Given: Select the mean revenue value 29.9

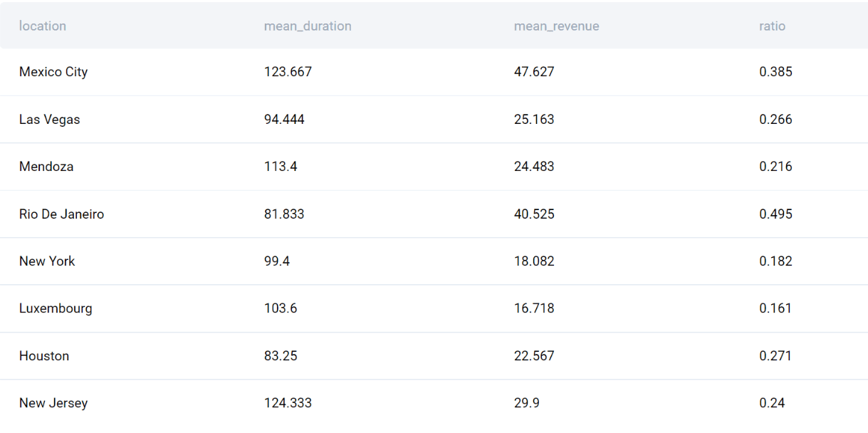Looking at the screenshot, I should (x=527, y=403).
